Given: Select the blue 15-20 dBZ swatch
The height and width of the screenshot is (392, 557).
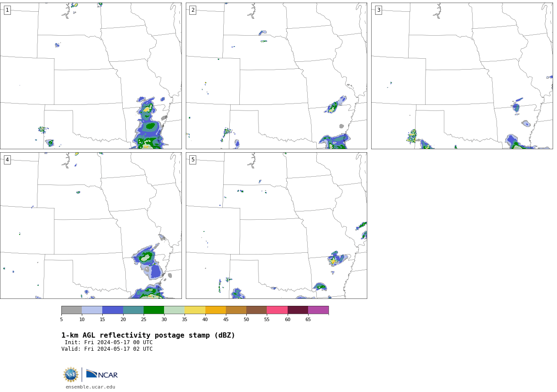Looking at the screenshot, I should [113, 310].
